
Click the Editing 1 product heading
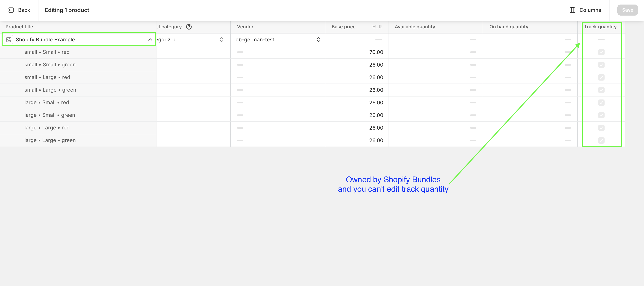pyautogui.click(x=67, y=10)
